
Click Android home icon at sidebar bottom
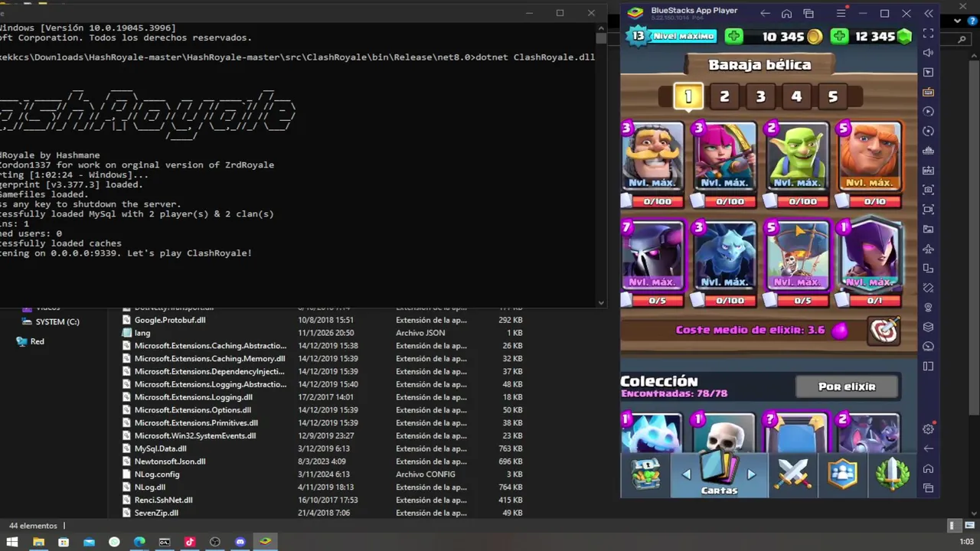tap(928, 468)
